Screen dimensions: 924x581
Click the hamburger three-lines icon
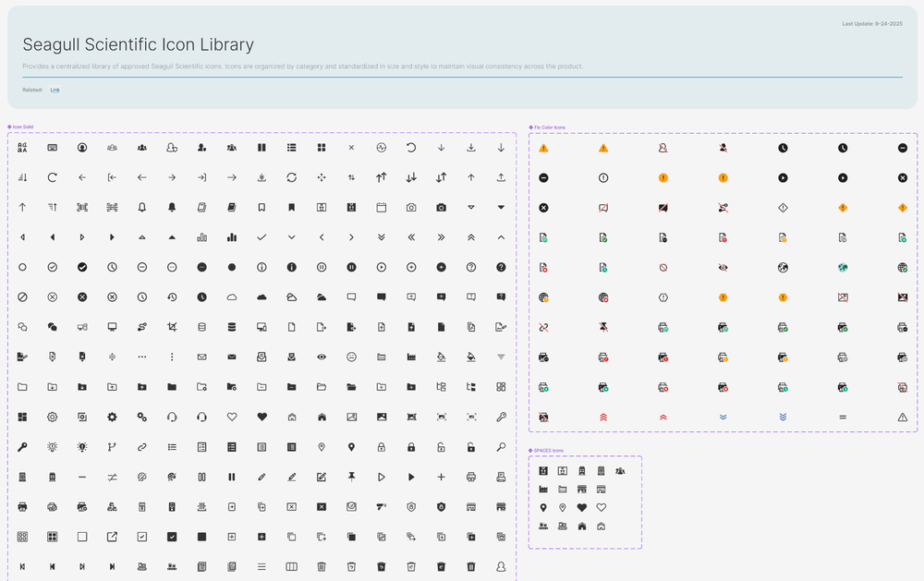261,567
